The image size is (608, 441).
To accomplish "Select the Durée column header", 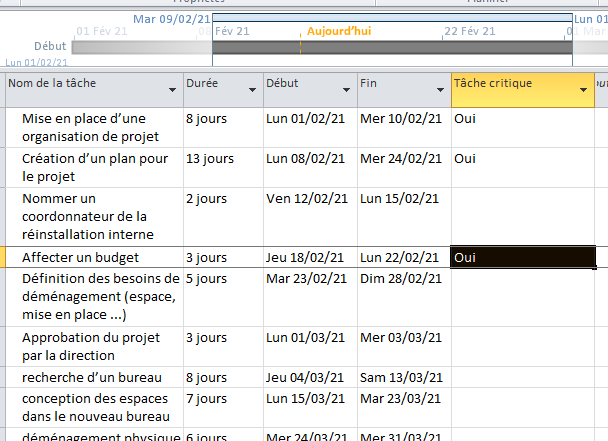I will (214, 84).
